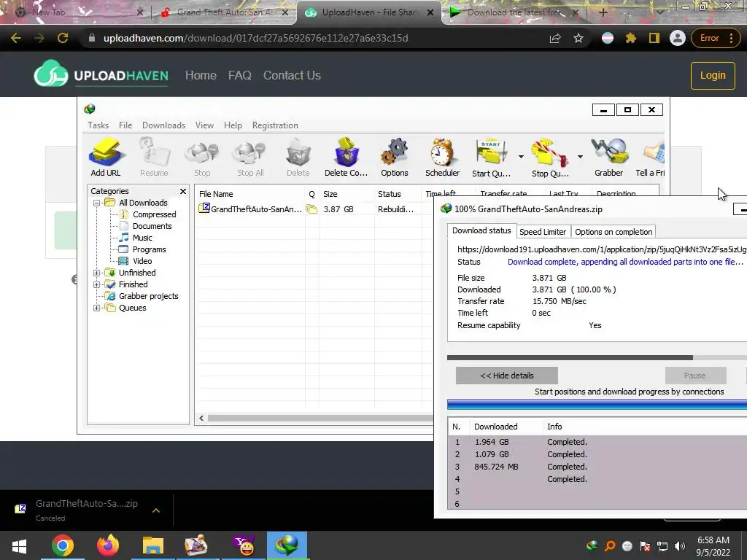Click the Stop toolbar icon
Viewport: 747px width, 560px height.
click(x=202, y=157)
